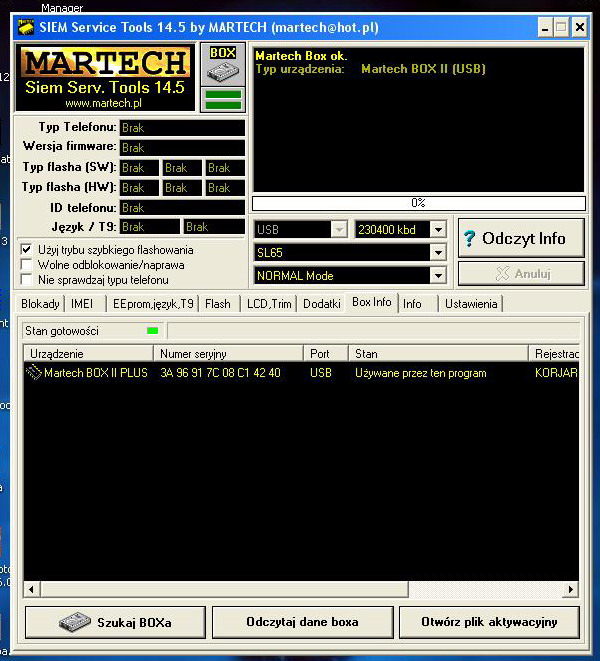Click the Port column header
600x661 pixels.
pos(326,354)
